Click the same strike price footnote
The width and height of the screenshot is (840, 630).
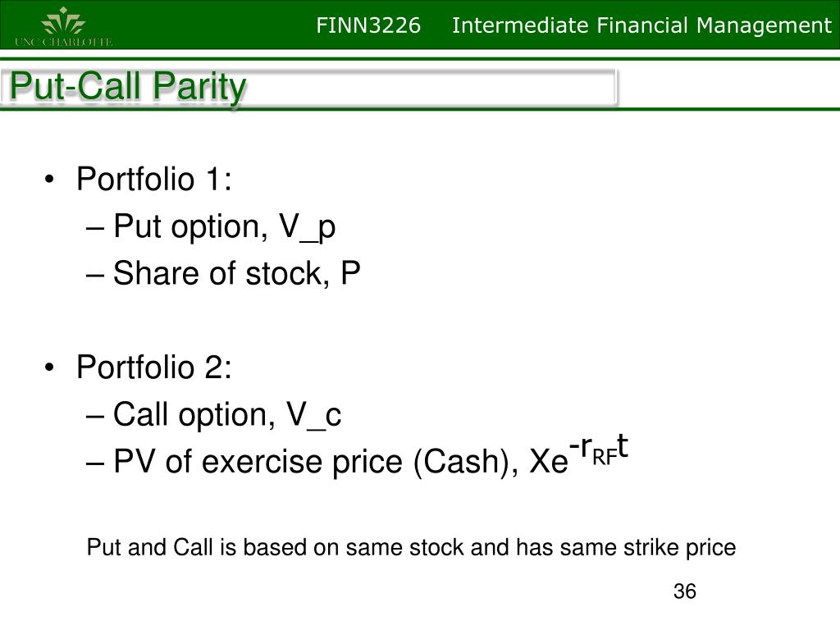click(x=411, y=547)
